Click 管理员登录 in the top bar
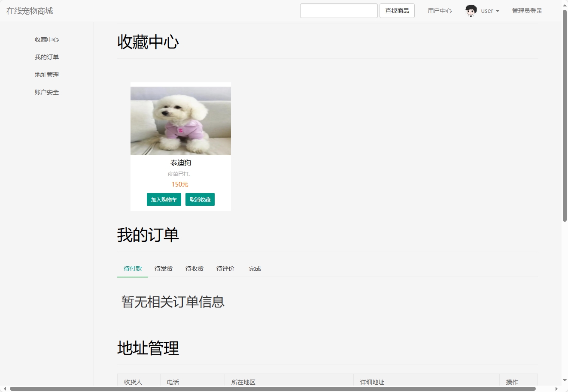 point(526,11)
